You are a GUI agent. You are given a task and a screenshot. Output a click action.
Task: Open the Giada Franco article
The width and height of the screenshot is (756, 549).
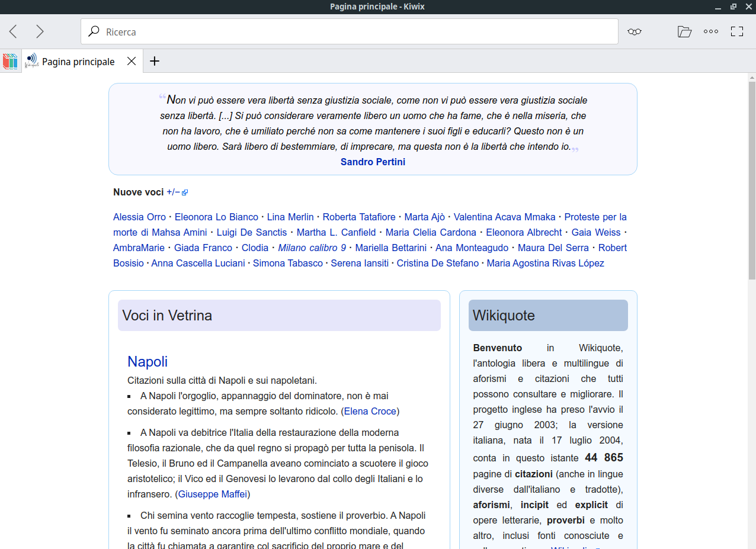203,248
